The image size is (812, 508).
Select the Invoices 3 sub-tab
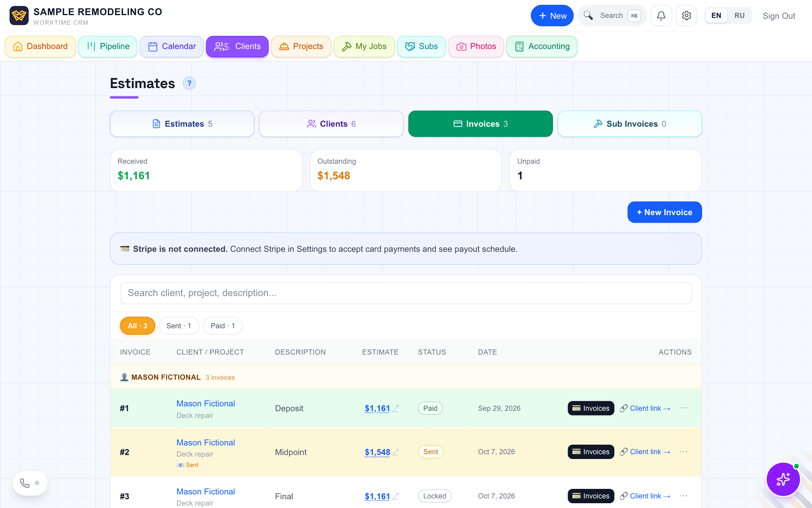(x=480, y=124)
